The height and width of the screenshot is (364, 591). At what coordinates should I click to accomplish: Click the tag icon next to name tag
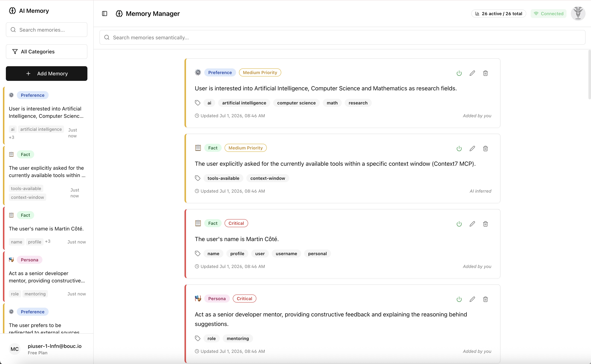click(x=197, y=254)
